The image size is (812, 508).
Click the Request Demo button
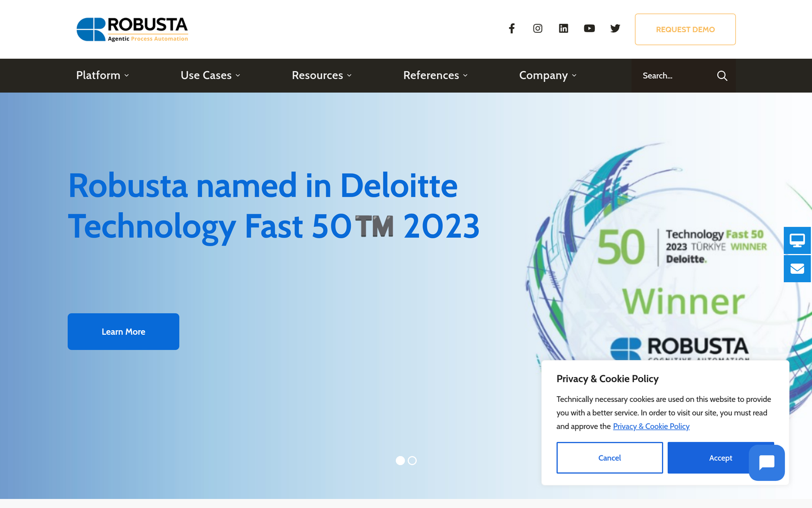(x=685, y=29)
